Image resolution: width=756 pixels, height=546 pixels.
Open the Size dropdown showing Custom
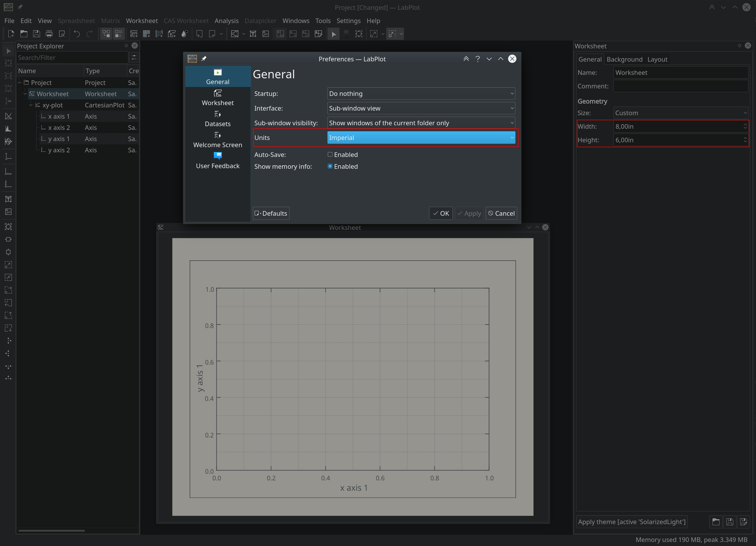pyautogui.click(x=680, y=113)
